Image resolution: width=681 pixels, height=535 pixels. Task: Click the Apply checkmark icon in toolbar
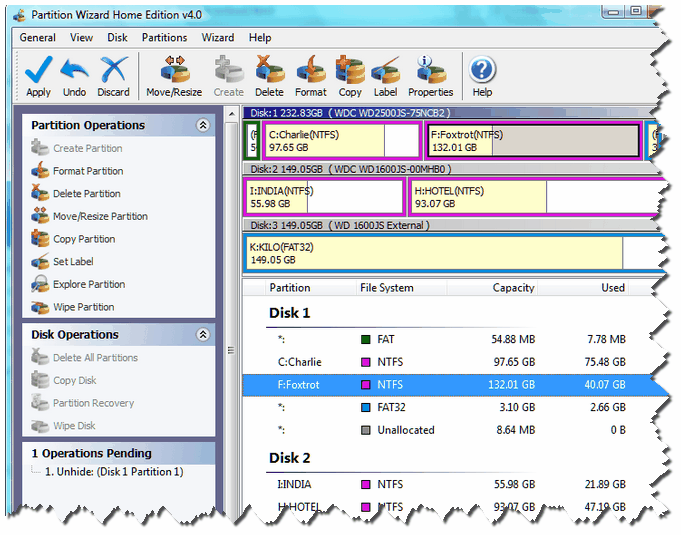38,69
